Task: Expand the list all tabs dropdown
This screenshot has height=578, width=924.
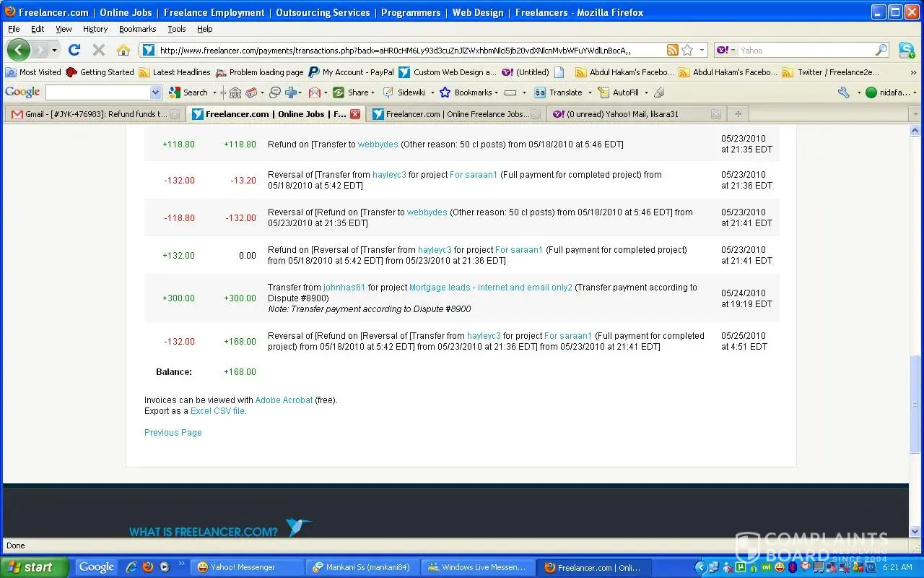Action: pos(915,114)
